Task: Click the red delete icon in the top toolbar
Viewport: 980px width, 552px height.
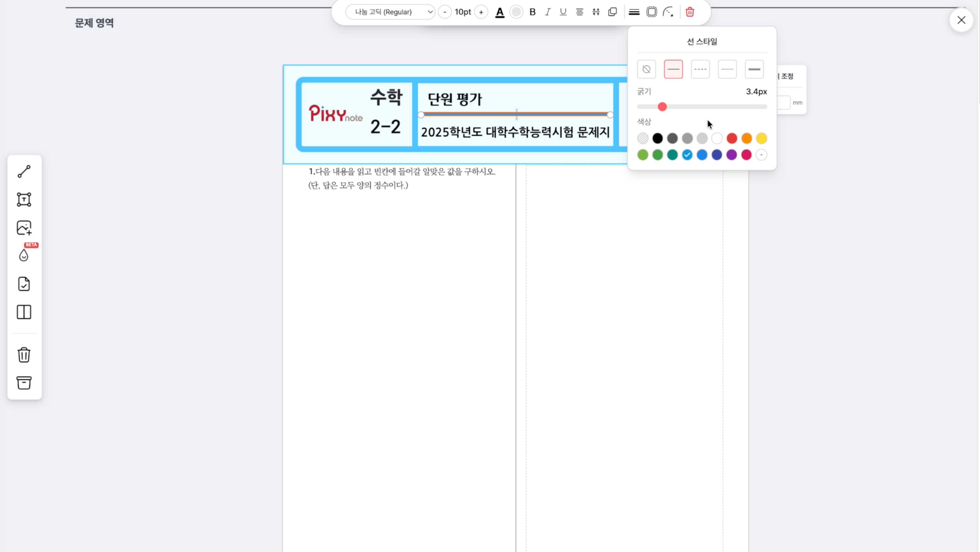Action: pos(689,12)
